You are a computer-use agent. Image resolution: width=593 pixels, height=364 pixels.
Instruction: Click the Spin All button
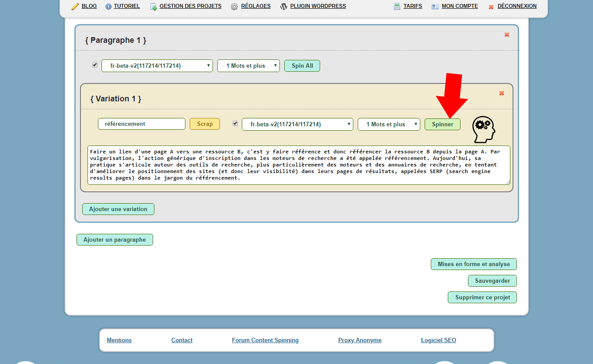(302, 66)
